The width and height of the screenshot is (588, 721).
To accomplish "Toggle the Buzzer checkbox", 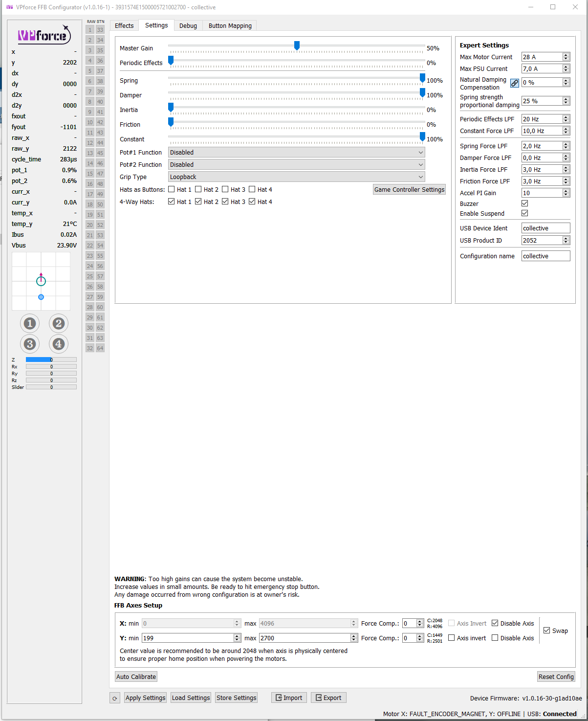I will [x=525, y=203].
